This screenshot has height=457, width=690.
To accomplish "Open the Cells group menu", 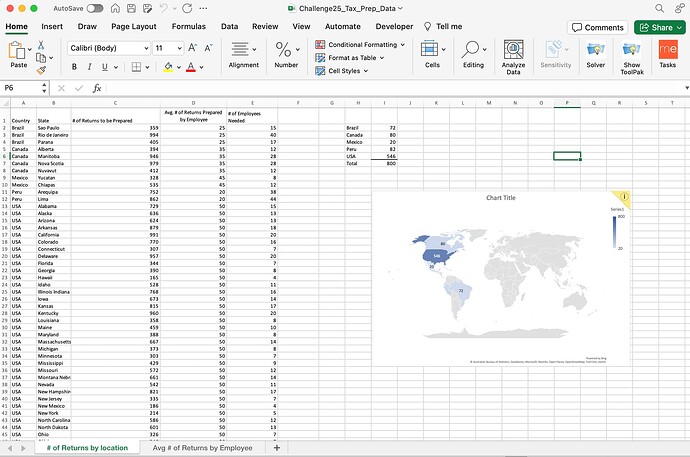I will click(x=433, y=55).
